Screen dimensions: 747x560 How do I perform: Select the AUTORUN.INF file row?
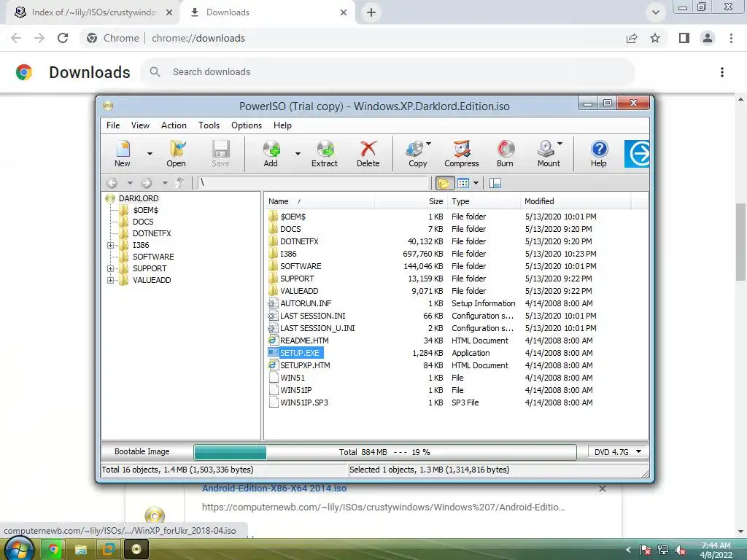[x=456, y=303]
